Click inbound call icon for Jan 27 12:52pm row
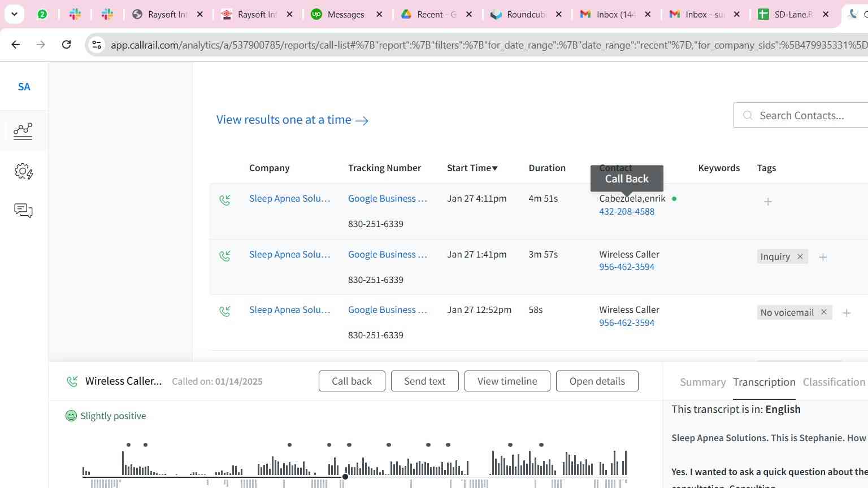This screenshot has height=488, width=868. pos(225,311)
